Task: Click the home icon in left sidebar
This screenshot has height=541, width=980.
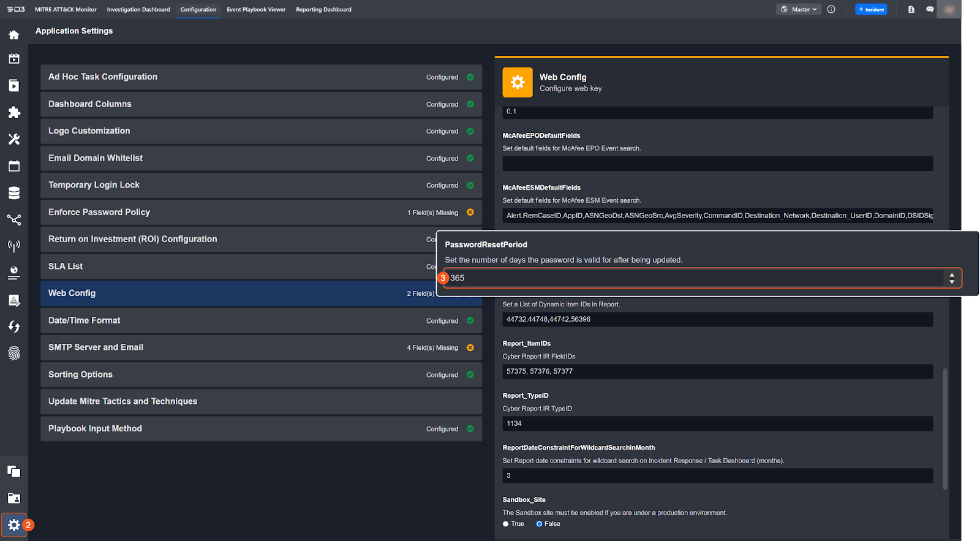Action: [13, 35]
